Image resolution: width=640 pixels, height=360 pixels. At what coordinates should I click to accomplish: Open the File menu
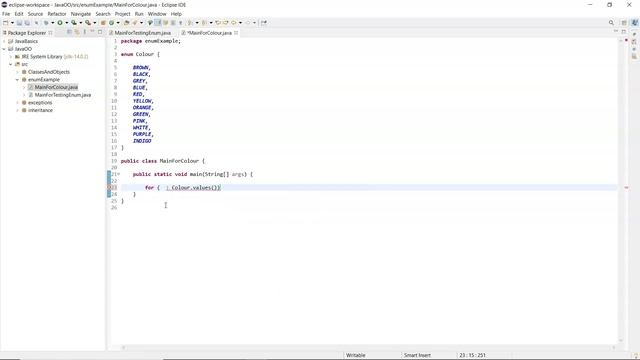[x=6, y=14]
